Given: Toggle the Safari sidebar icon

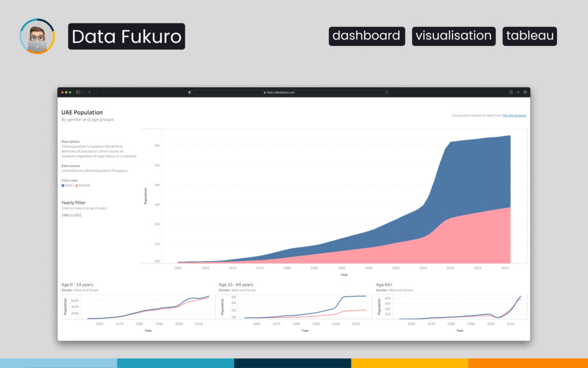Looking at the screenshot, I should point(78,92).
